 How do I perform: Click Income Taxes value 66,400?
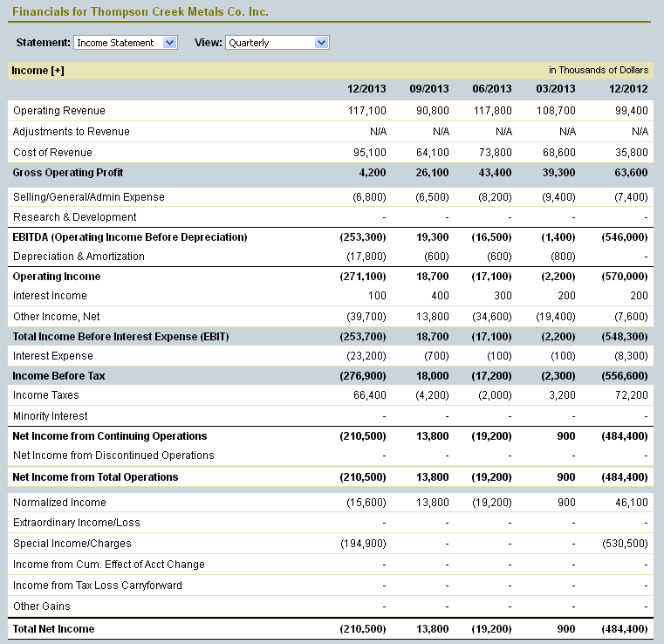pos(370,395)
